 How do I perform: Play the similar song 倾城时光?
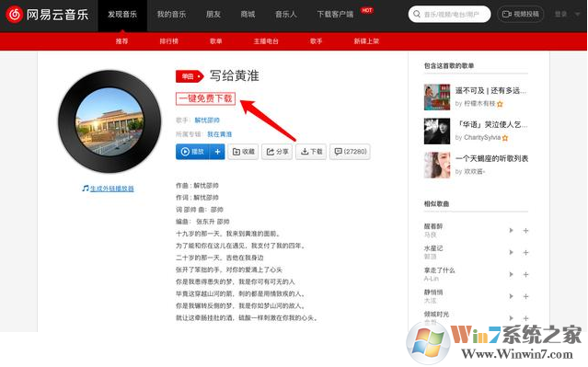click(511, 318)
